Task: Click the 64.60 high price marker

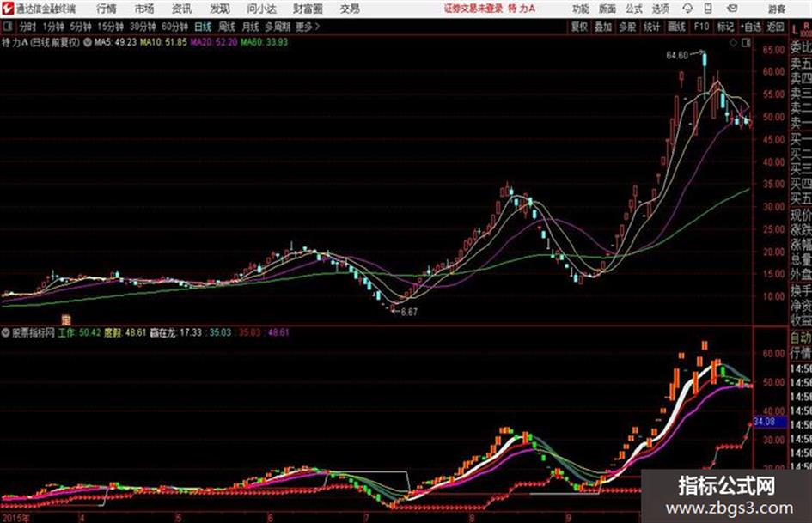Action: point(677,56)
